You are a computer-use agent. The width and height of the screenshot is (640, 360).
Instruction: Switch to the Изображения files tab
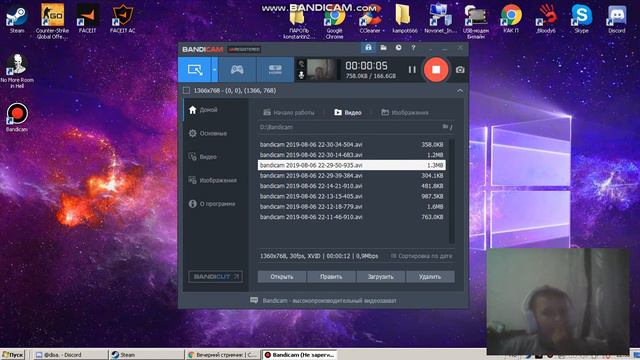[405, 112]
